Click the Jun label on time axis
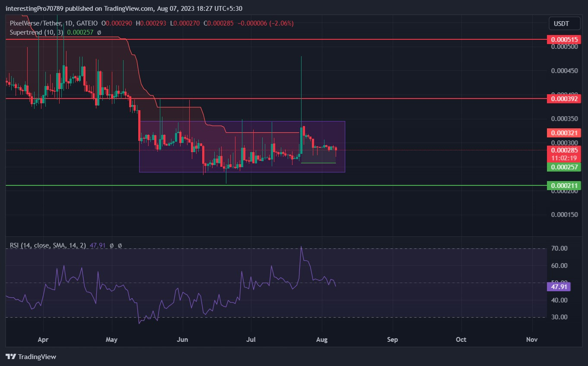This screenshot has height=366, width=588. pyautogui.click(x=183, y=340)
